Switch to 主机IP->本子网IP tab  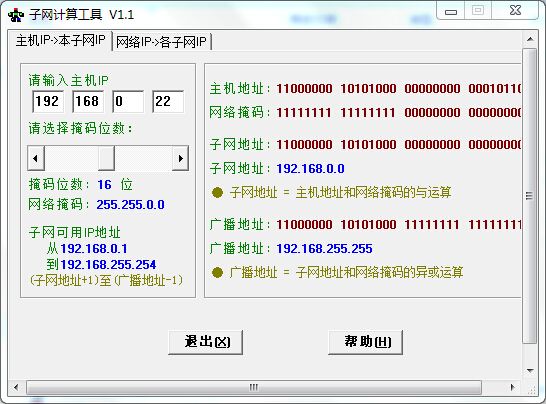pos(60,41)
